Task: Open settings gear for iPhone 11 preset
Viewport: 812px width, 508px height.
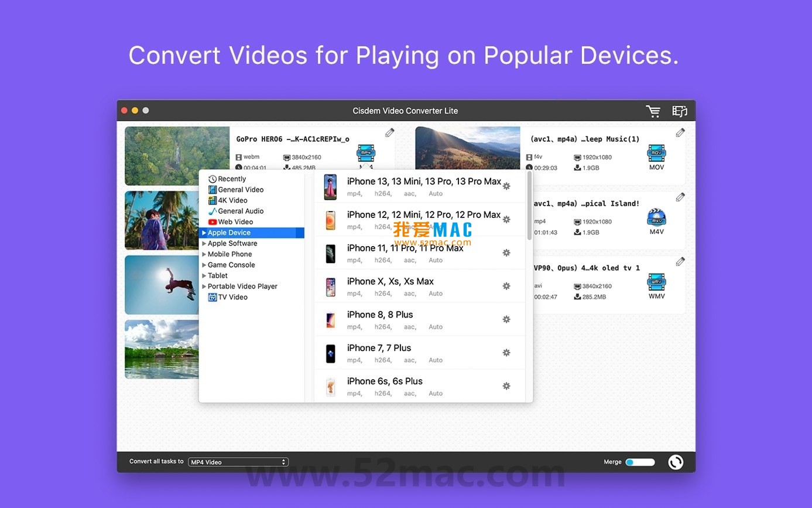Action: click(506, 253)
